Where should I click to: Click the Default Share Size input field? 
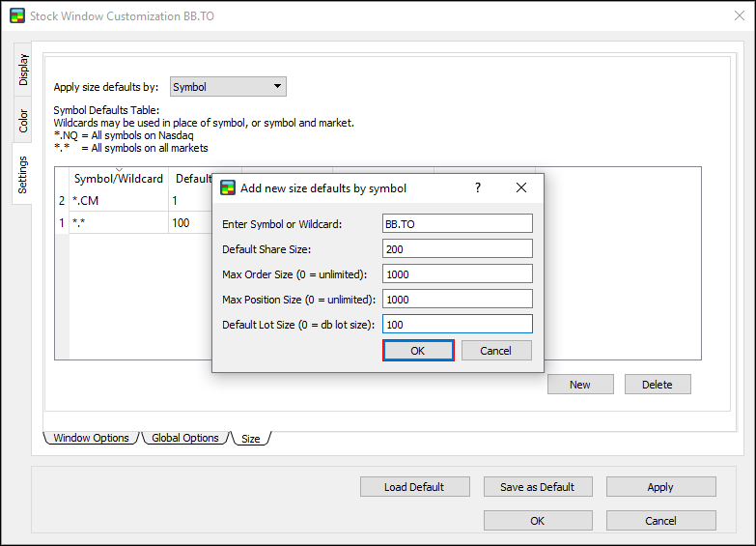tap(457, 248)
